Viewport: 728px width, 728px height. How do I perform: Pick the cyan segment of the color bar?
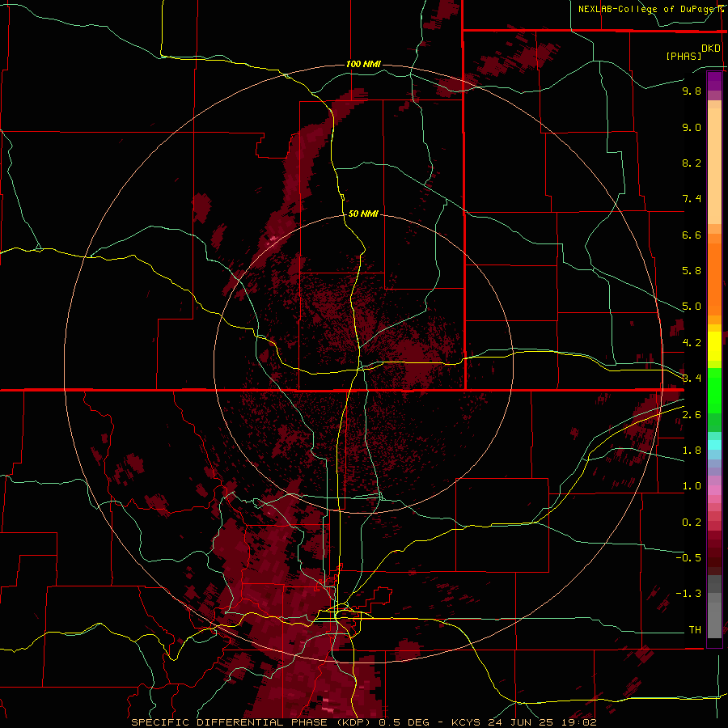coord(714,445)
